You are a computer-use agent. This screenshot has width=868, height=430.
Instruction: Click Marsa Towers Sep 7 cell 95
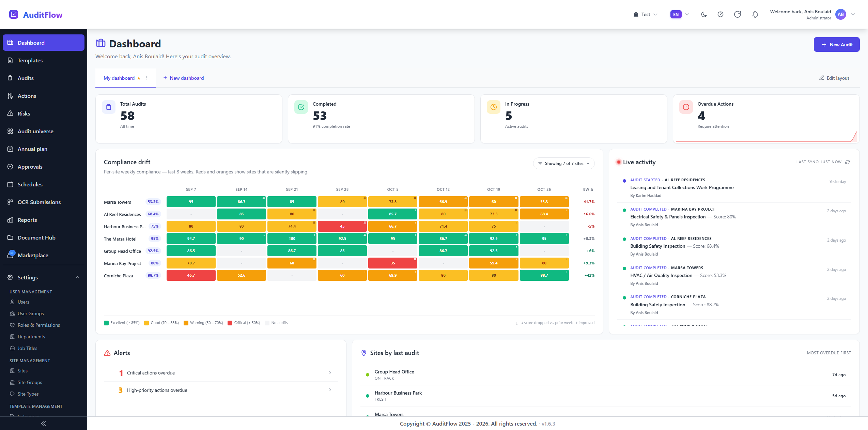(191, 202)
